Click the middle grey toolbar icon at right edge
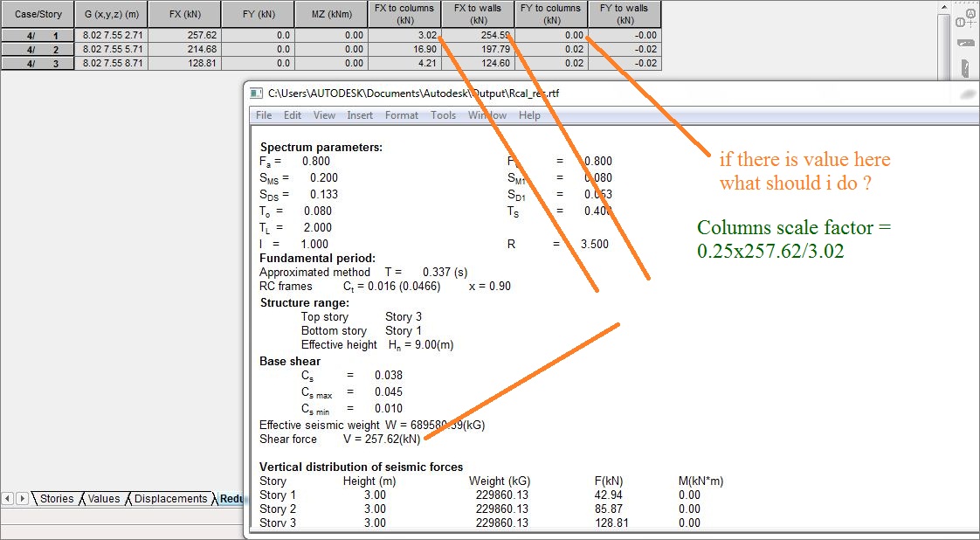The height and width of the screenshot is (540, 980). pos(966,43)
